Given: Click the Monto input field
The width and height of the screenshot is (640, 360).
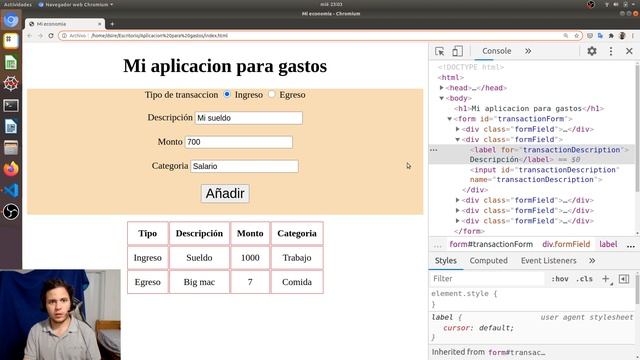Looking at the screenshot, I should click(239, 142).
